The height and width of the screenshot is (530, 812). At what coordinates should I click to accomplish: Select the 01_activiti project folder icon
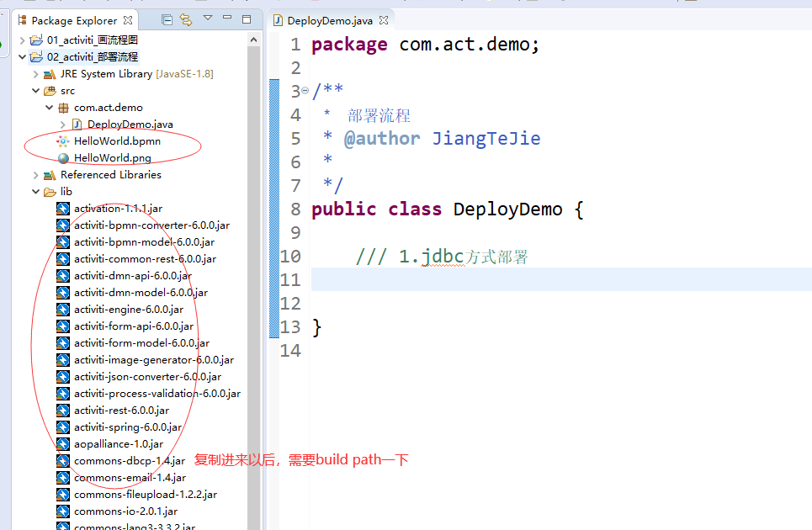36,40
